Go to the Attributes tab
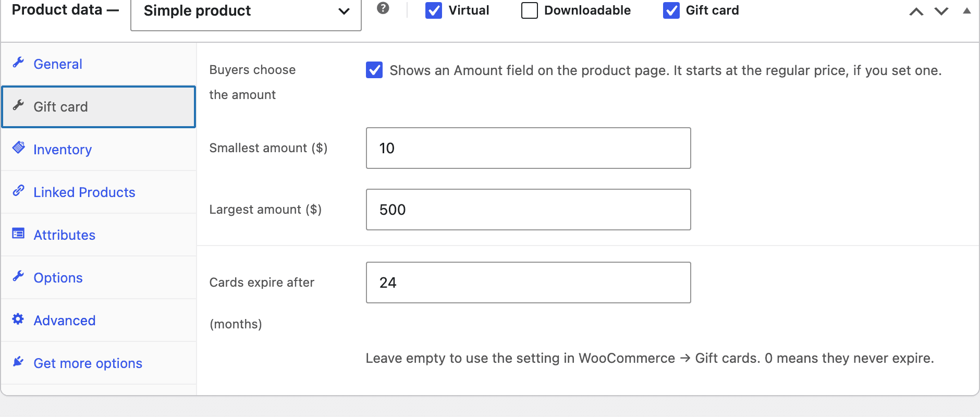 click(x=99, y=235)
